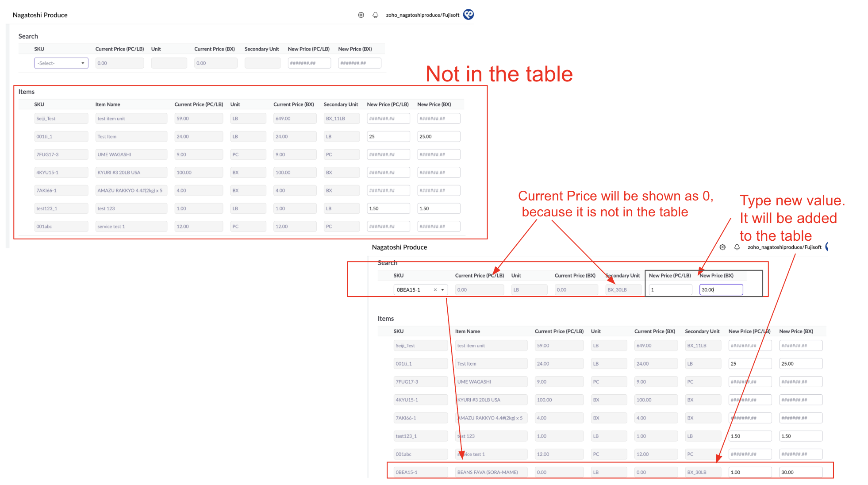Click New Price (PC/LB) field for Seiji_Test row
The height and width of the screenshot is (485, 868).
click(x=388, y=119)
